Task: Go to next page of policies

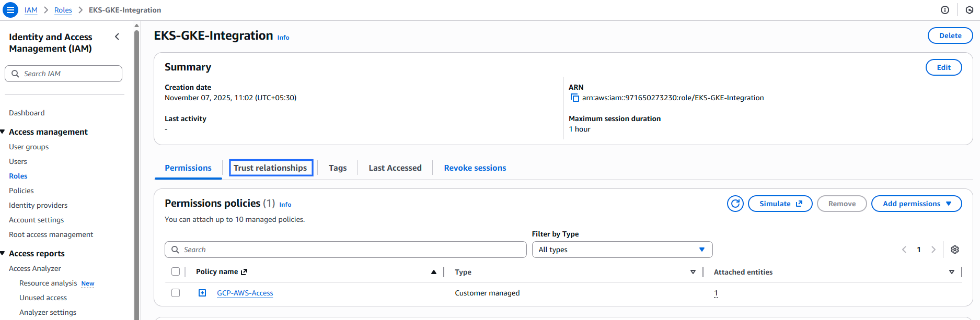Action: click(x=933, y=250)
